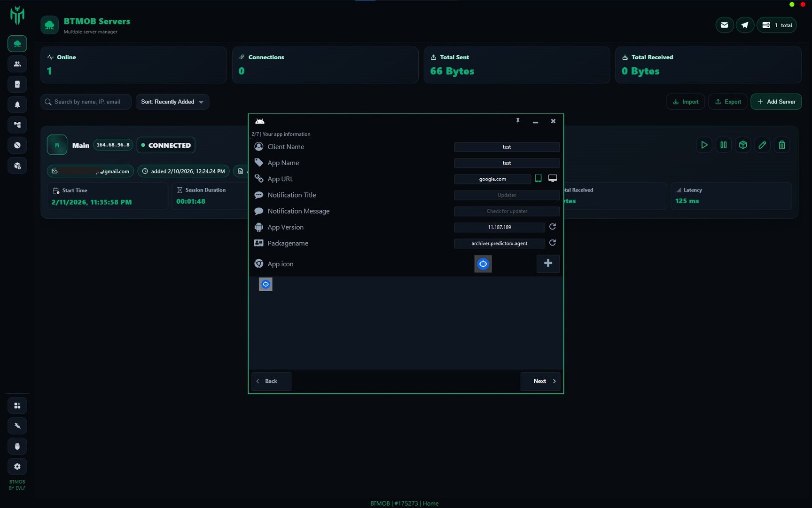812x508 pixels.
Task: Click the Add Server button
Action: pyautogui.click(x=776, y=102)
